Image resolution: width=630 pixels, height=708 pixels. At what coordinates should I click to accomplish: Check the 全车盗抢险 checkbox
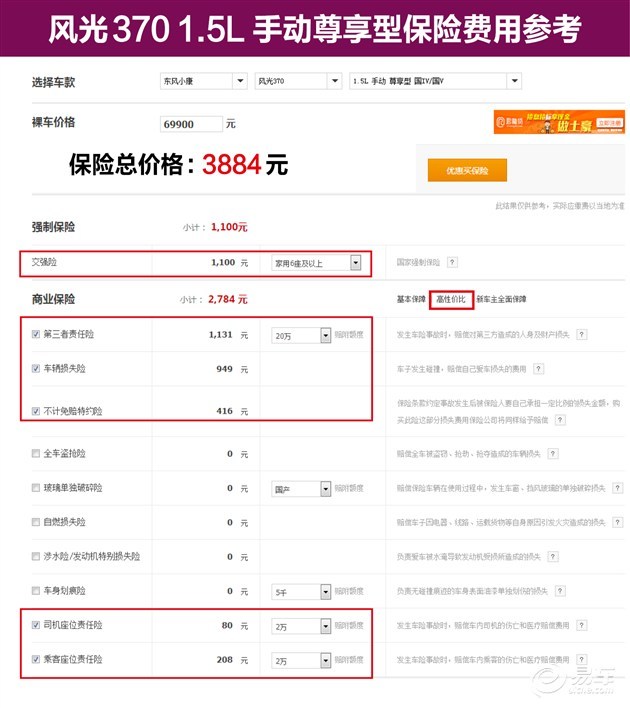click(x=36, y=453)
